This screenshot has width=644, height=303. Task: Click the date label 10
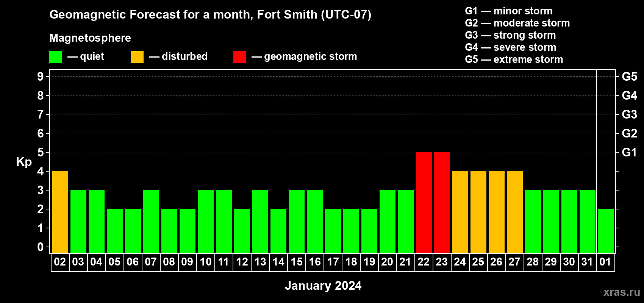coord(205,262)
